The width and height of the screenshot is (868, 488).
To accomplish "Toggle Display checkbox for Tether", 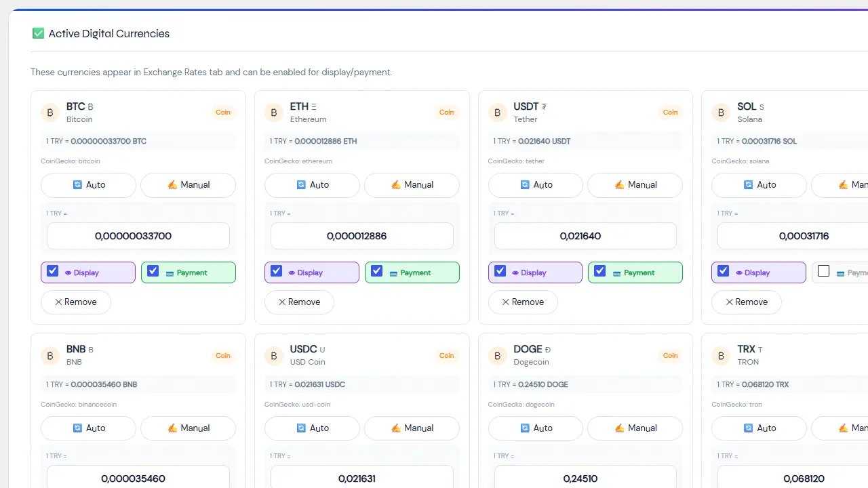I will (500, 271).
